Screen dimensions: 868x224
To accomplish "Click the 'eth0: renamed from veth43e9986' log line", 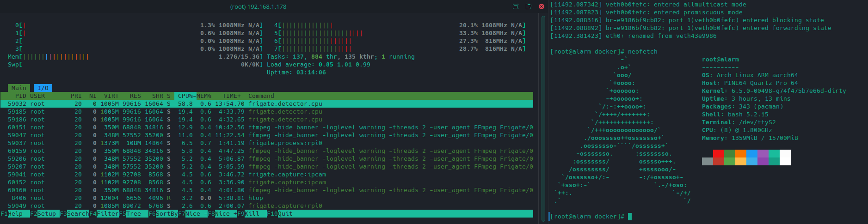I will coord(634,36).
